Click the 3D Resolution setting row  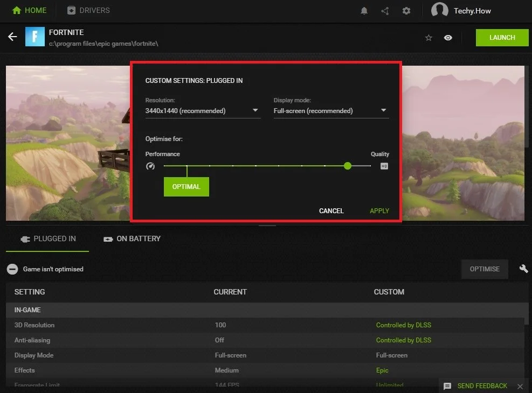click(265, 325)
